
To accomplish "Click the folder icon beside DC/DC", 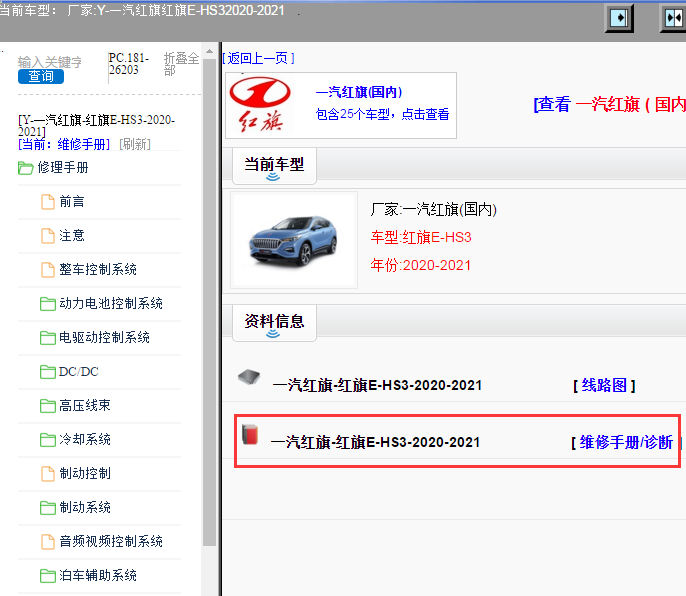I will pyautogui.click(x=48, y=372).
